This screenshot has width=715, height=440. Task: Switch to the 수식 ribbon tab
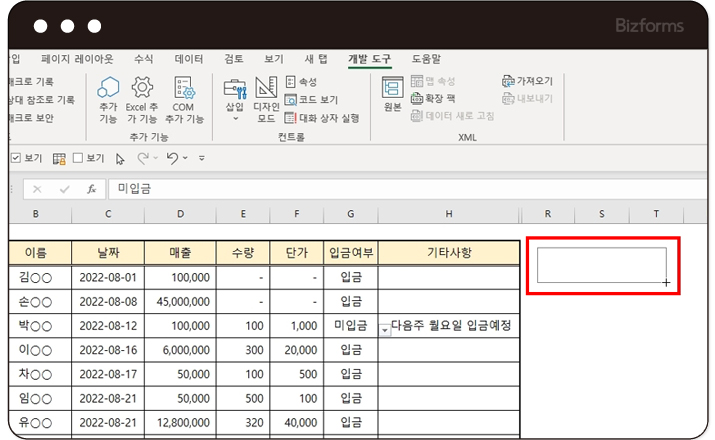[x=144, y=59]
